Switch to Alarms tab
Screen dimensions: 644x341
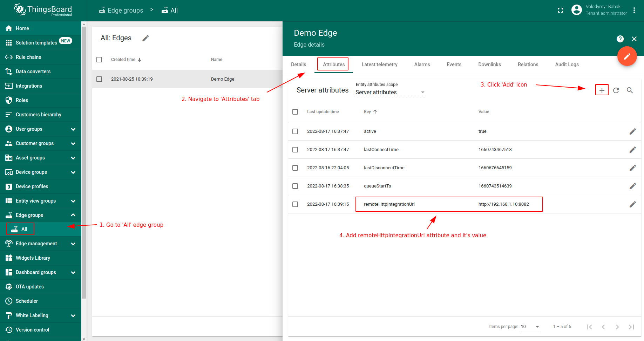(x=422, y=64)
